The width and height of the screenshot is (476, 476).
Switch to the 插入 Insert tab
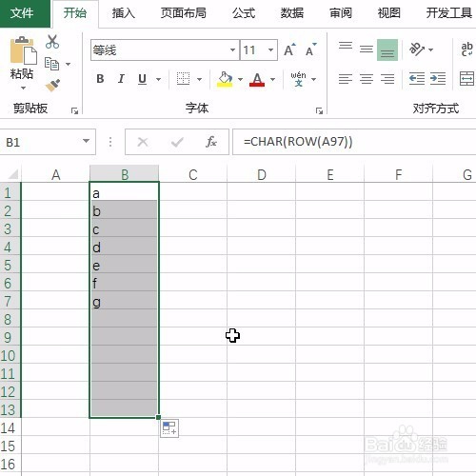(x=124, y=13)
